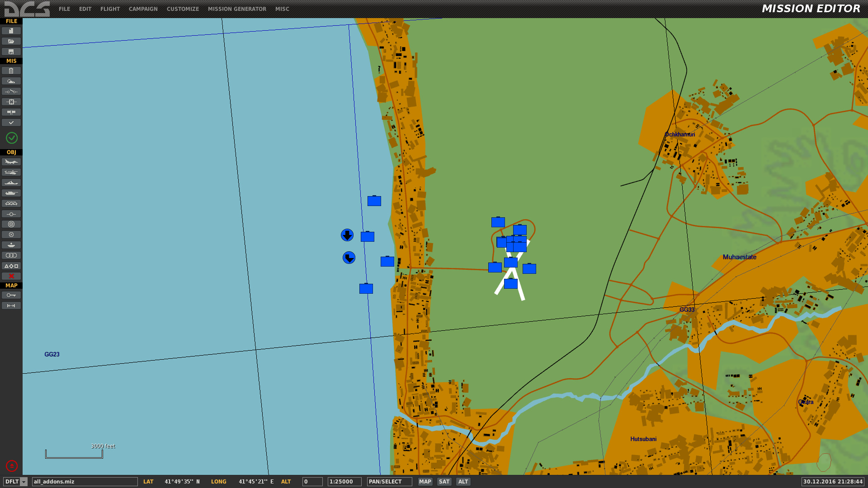
Task: Select the distance ruler tool
Action: tap(11, 305)
